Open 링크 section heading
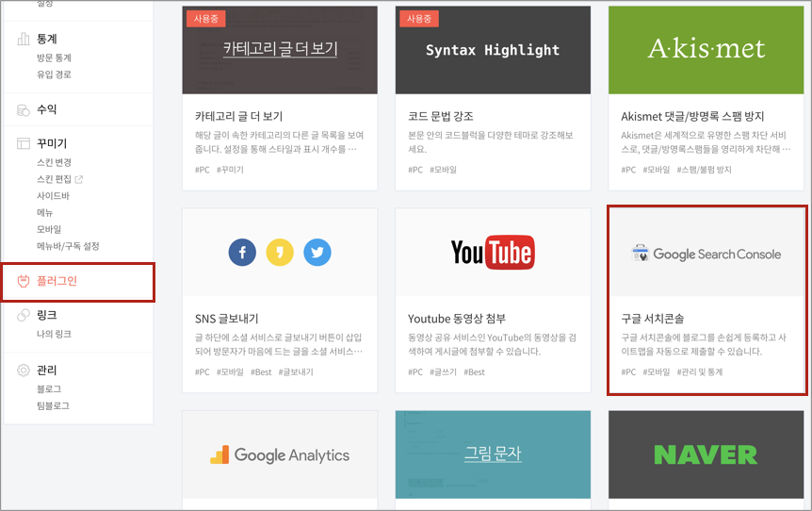This screenshot has height=511, width=812. (46, 315)
